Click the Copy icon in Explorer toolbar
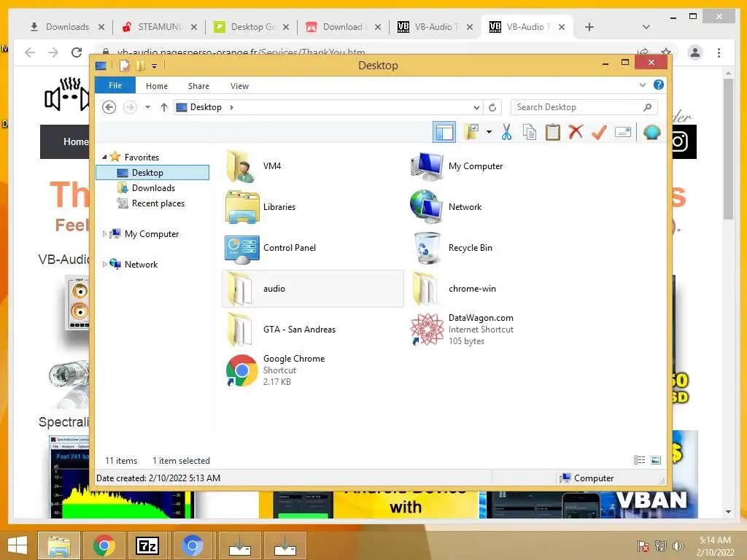Viewport: 747px width, 560px height. [530, 132]
